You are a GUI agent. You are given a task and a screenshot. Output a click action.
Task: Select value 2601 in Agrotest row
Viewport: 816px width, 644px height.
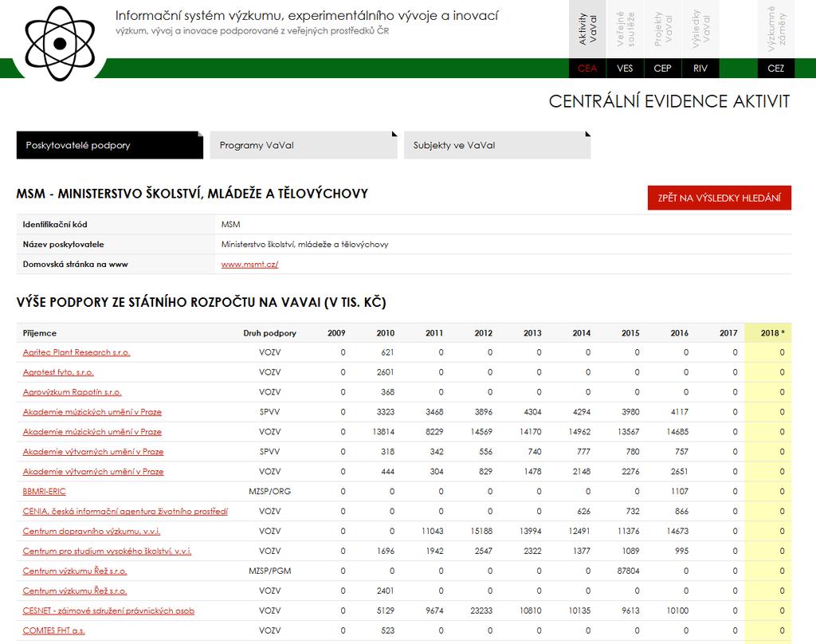tap(385, 372)
